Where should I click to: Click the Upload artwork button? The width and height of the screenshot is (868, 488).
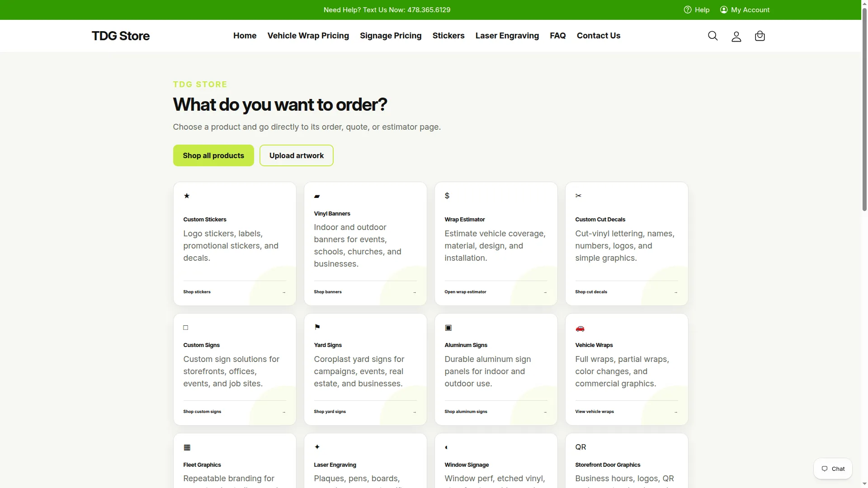(297, 155)
